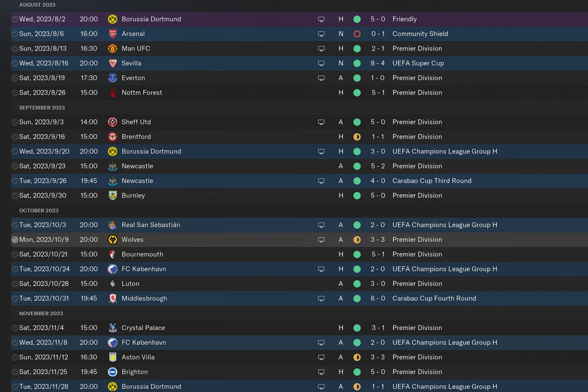The width and height of the screenshot is (588, 392).
Task: Click the Brighton club badge
Action: pos(112,372)
